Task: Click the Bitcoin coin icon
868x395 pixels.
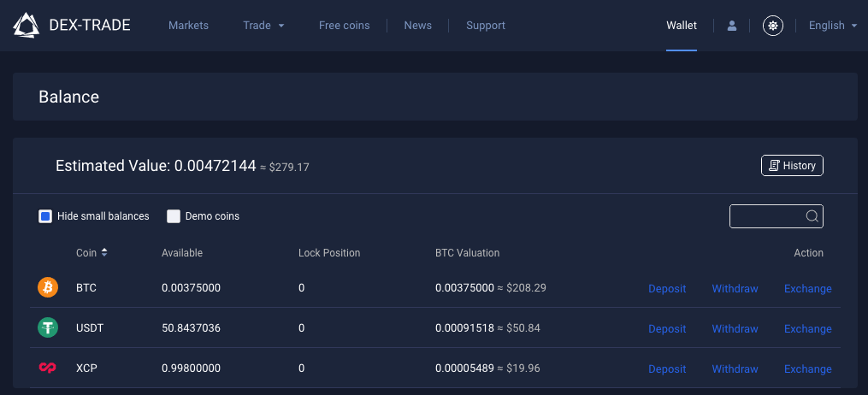Action: [48, 287]
